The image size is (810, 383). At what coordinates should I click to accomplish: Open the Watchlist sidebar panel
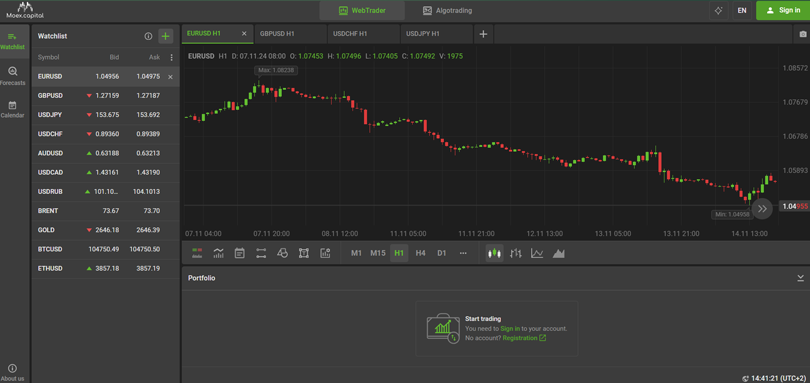12,41
